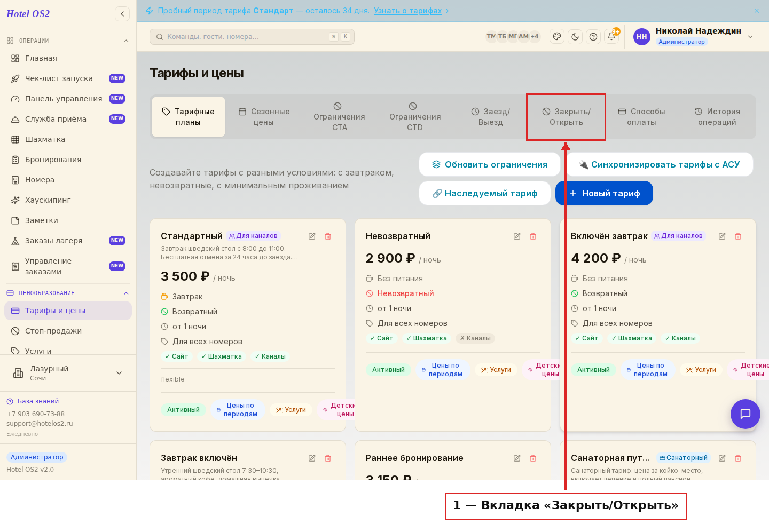Viewport: 769px width, 532px height.
Task: Click the Новый тариф button
Action: click(604, 193)
